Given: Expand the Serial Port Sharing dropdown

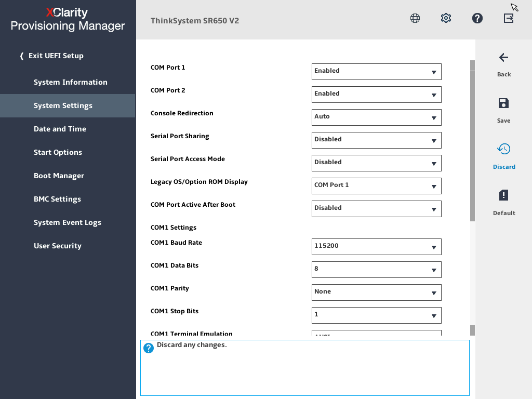Looking at the screenshot, I should 376,140.
